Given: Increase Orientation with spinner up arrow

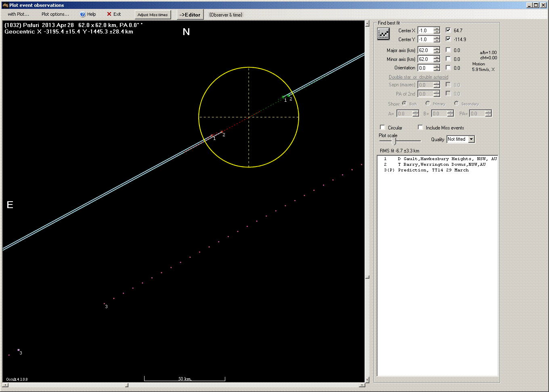Looking at the screenshot, I should 437,66.
